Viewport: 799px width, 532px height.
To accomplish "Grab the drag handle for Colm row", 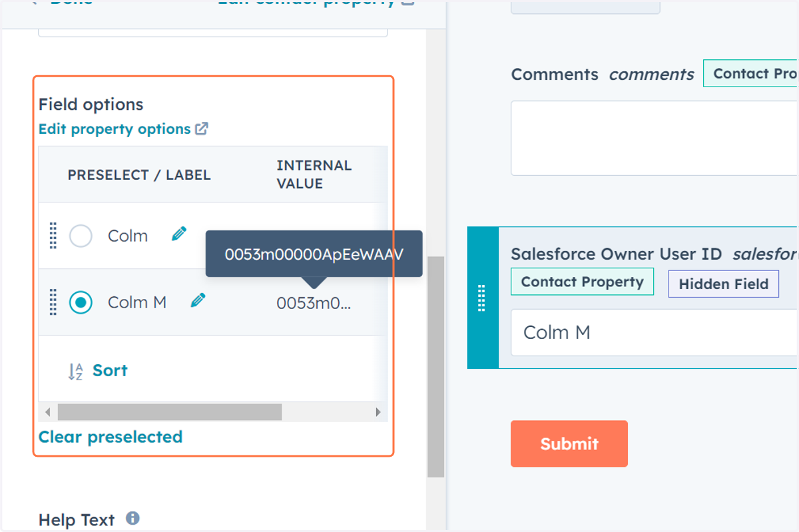I will point(53,236).
